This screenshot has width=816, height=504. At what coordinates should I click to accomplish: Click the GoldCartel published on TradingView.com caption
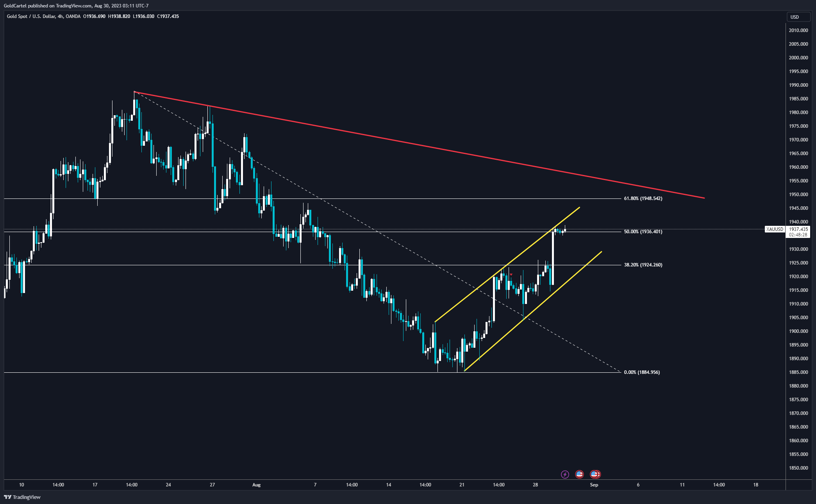tap(76, 6)
